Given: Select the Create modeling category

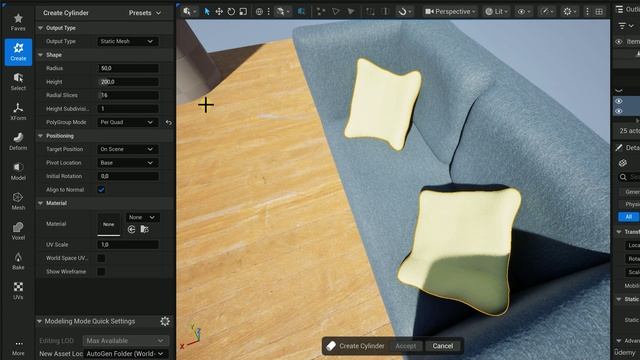Looking at the screenshot, I should coord(18,52).
